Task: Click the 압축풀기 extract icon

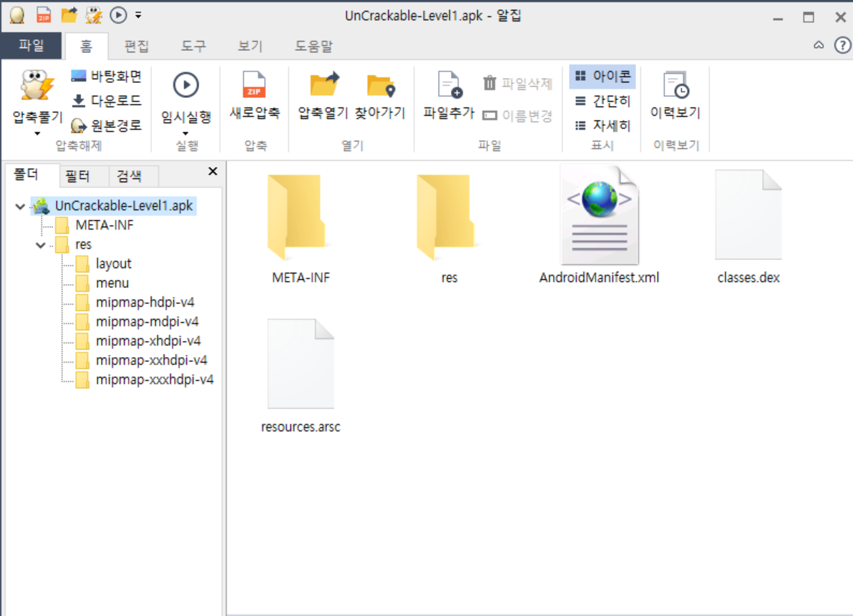Action: (x=37, y=86)
